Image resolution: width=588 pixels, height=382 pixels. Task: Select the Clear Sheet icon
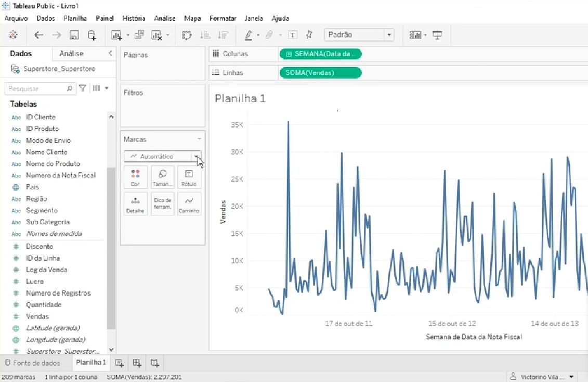[x=156, y=35]
